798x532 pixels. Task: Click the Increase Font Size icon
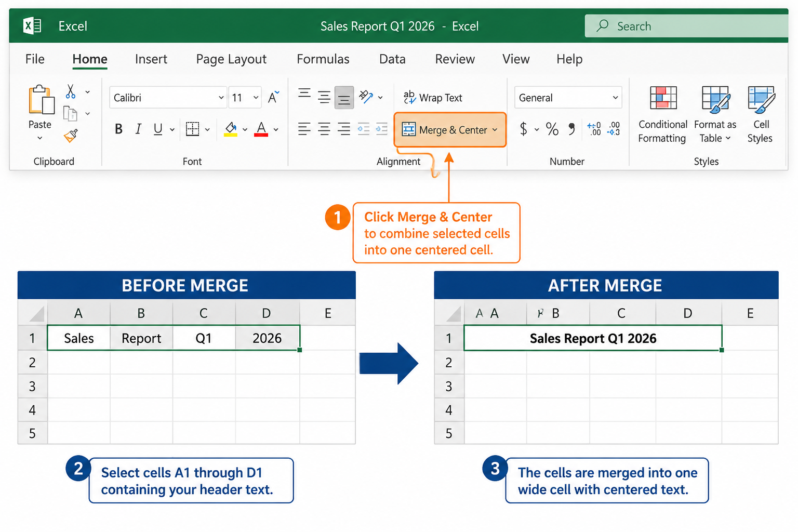tap(273, 97)
